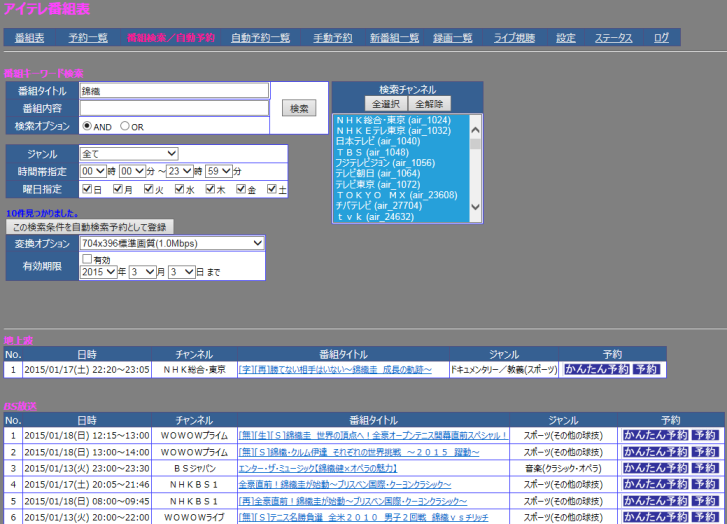Viewport: 727px width, 524px height.
Task: Click 予約 for WOWOWプライム 12:15 program
Action: pyautogui.click(x=705, y=435)
